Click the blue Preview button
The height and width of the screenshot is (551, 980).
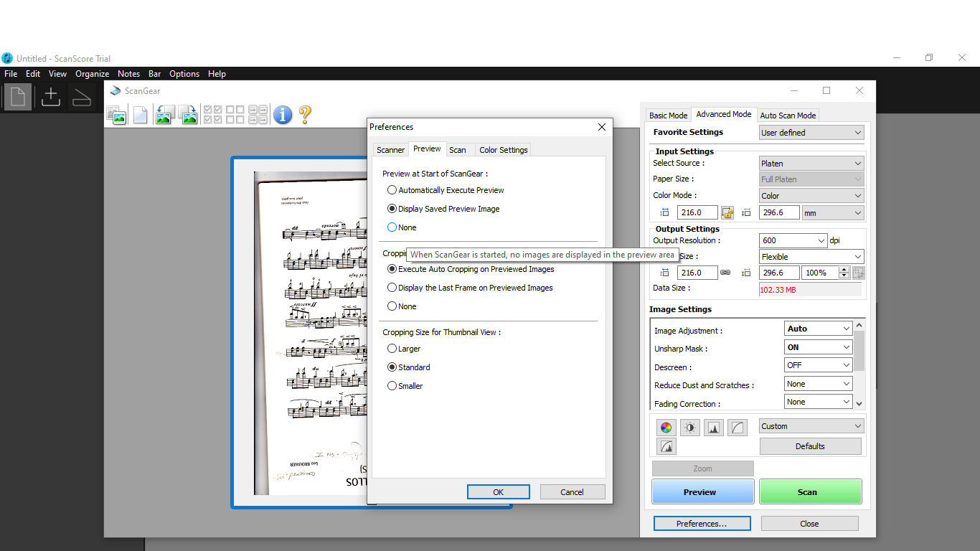703,492
